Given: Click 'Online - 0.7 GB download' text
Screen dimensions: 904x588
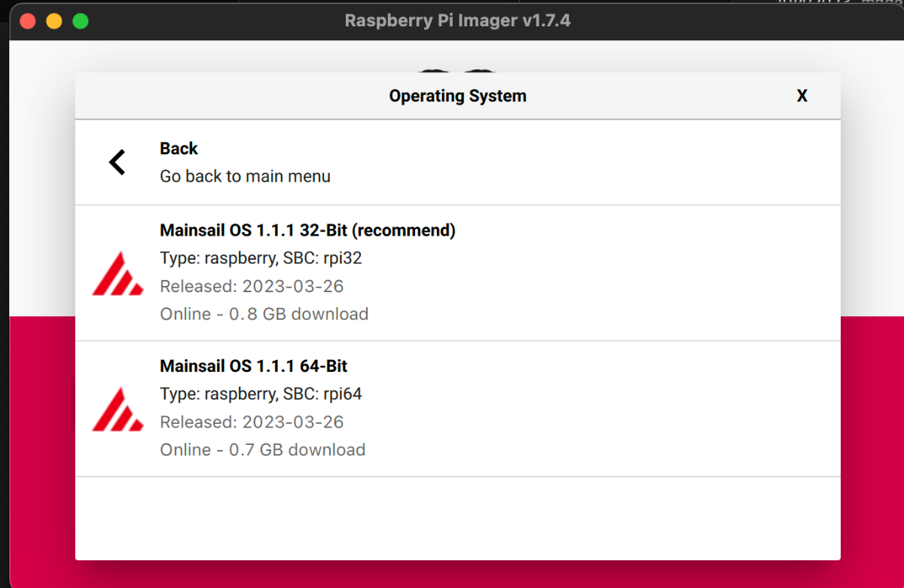Looking at the screenshot, I should click(x=262, y=449).
